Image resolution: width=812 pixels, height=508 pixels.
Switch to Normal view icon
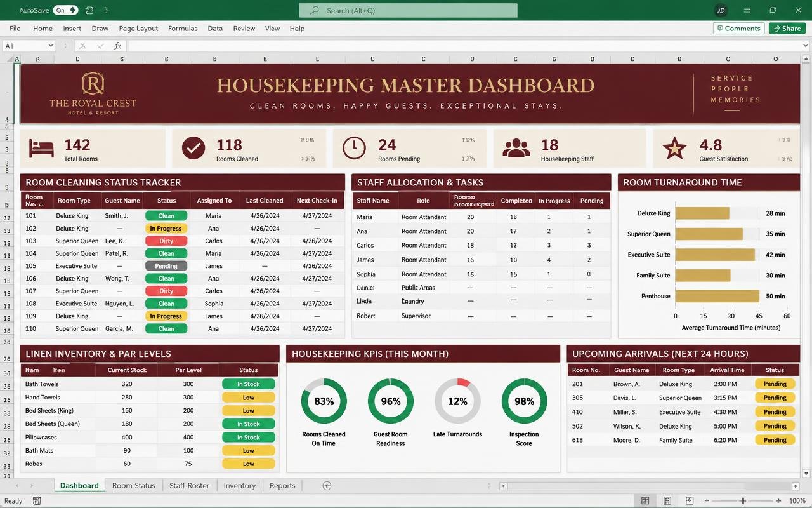(645, 501)
